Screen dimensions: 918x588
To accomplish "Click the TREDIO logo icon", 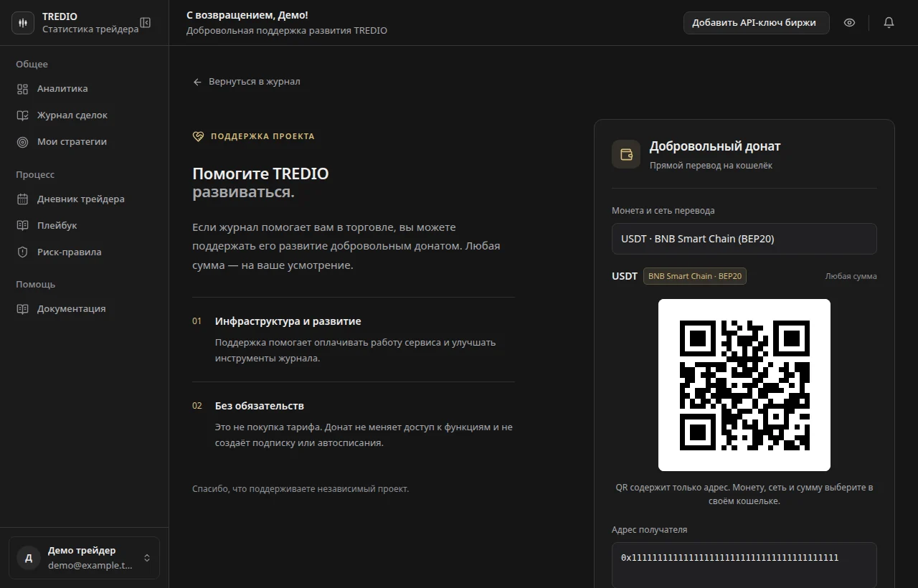I will pos(23,23).
